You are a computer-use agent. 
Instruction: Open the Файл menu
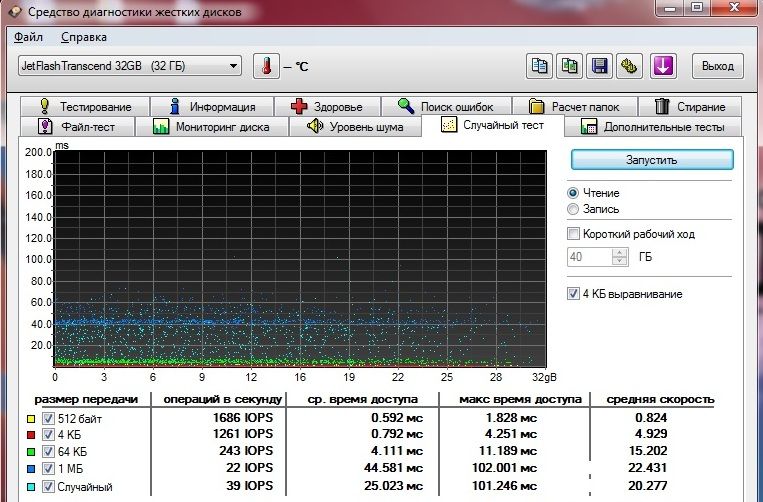coord(29,37)
